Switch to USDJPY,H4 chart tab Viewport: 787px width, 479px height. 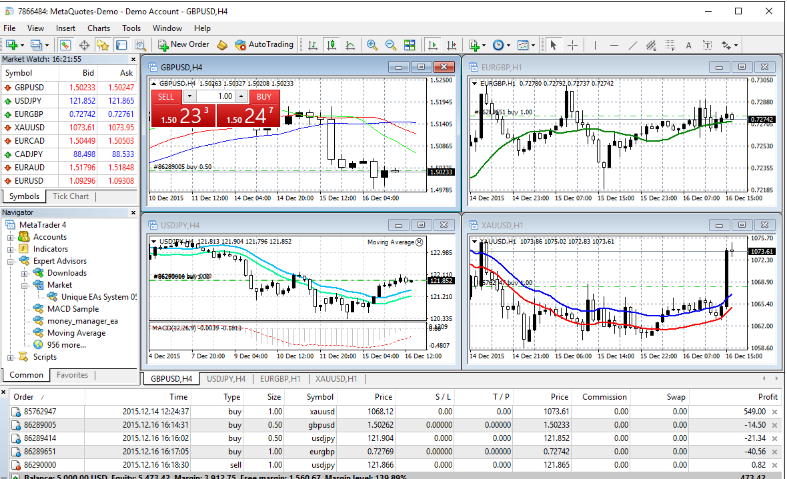[226, 379]
